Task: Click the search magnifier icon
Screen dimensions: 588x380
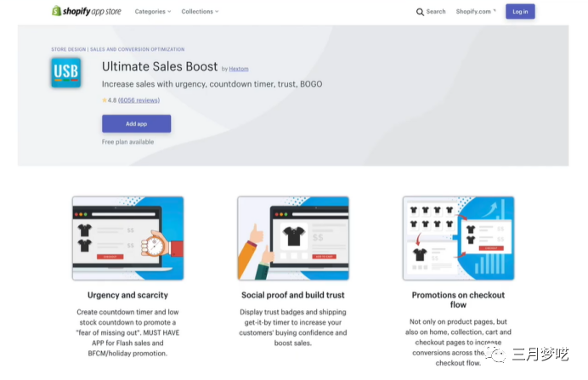Action: click(x=420, y=12)
